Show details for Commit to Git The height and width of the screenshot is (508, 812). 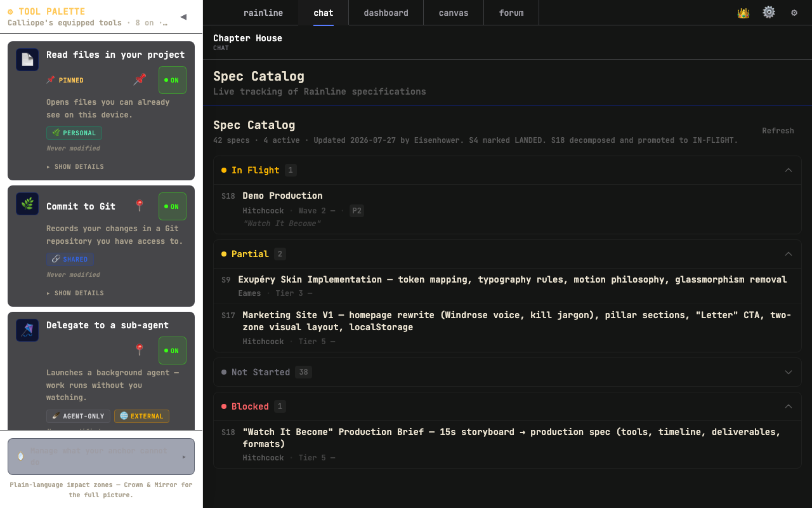(75, 293)
